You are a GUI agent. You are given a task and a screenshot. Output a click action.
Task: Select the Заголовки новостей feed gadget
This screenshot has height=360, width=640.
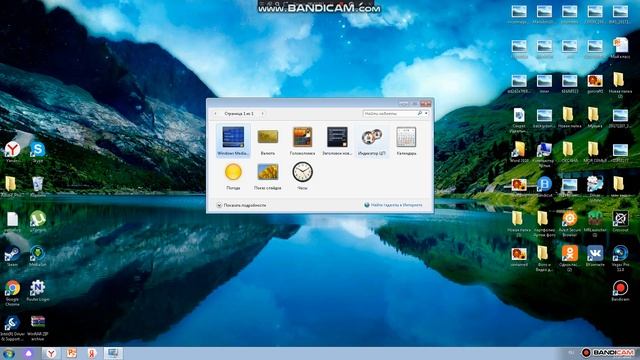pos(337,141)
